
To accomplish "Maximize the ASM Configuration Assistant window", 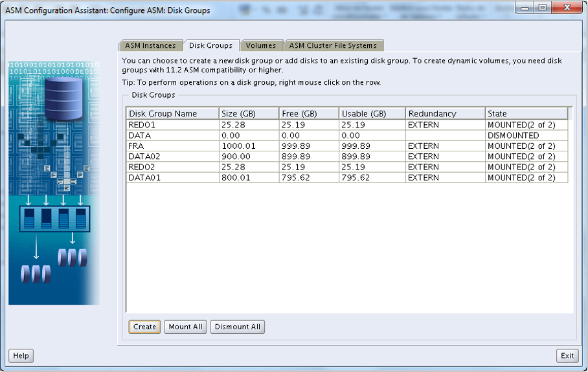I will click(x=542, y=8).
